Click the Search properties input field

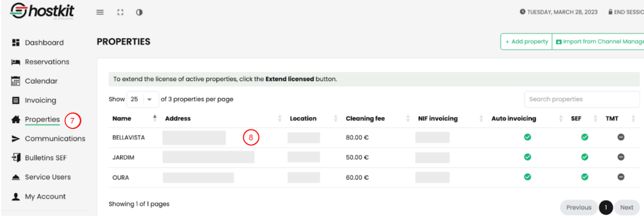(x=581, y=99)
